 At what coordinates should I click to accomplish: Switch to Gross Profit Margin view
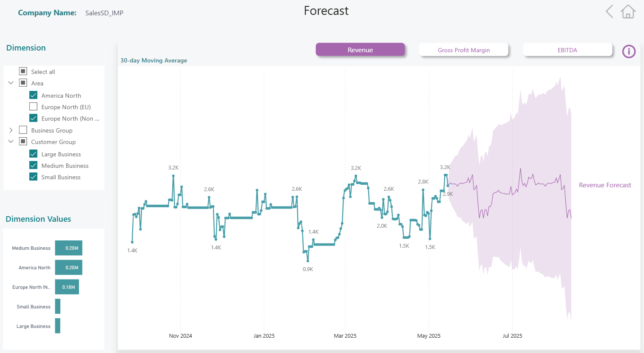pyautogui.click(x=464, y=50)
